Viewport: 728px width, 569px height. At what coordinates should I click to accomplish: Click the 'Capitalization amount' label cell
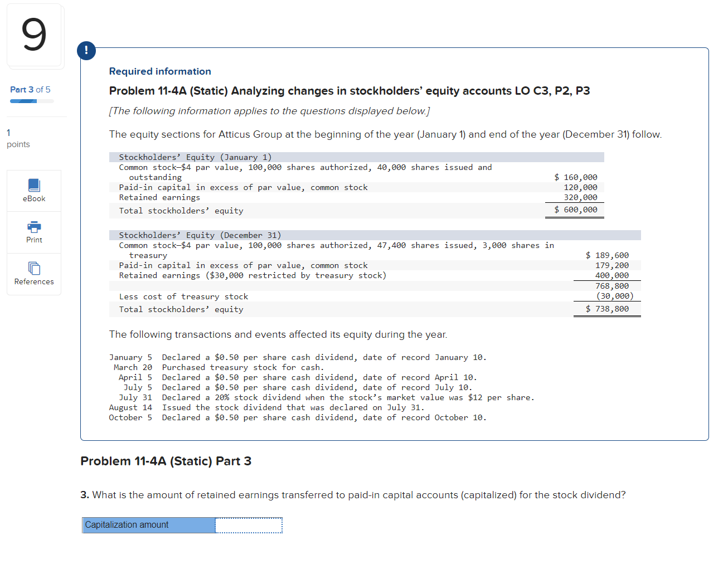click(149, 525)
